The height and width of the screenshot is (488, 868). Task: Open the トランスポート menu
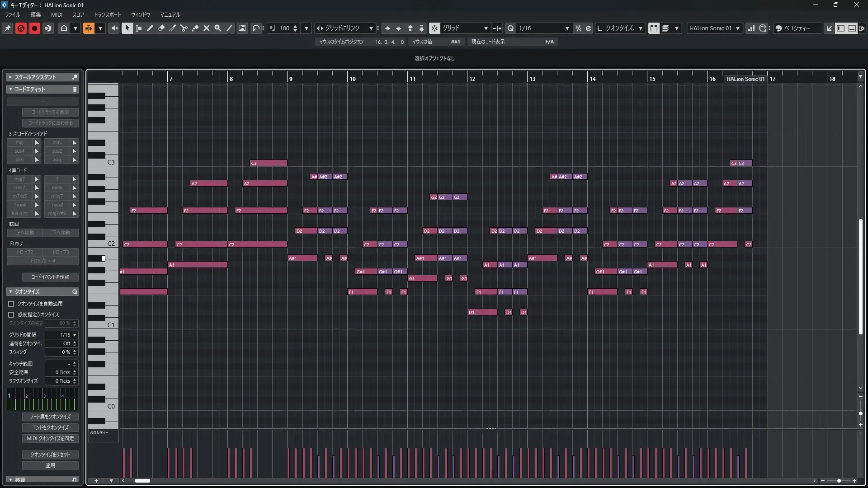108,14
